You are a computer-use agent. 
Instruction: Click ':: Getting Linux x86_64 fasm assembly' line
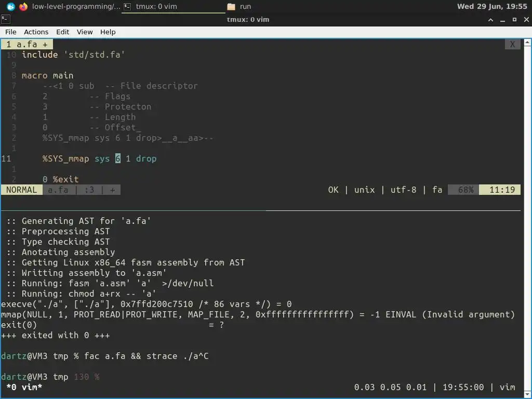[x=126, y=262]
